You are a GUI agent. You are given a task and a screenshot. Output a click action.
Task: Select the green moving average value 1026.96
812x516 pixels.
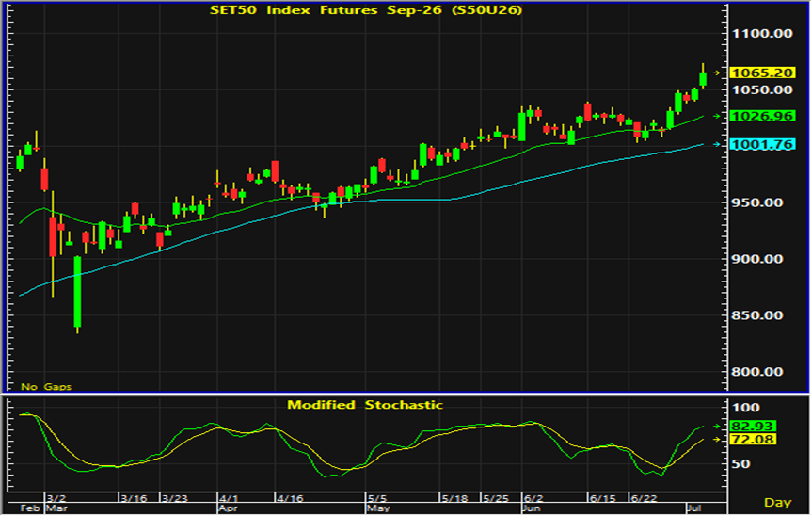coord(762,116)
